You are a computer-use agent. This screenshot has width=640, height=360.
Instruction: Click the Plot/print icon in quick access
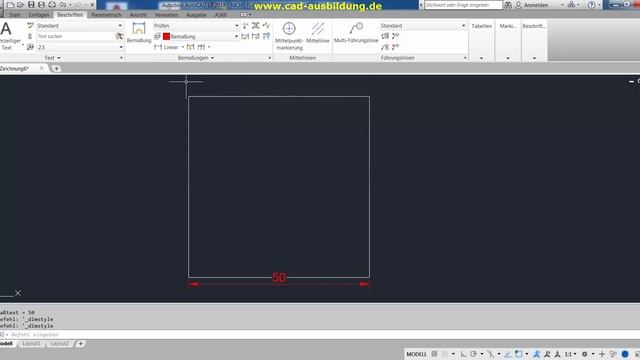pos(52,5)
